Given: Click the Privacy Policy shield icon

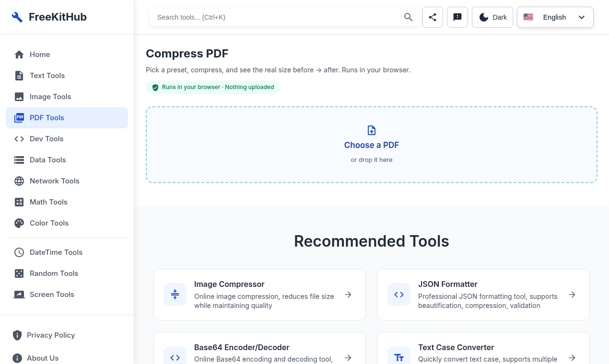Looking at the screenshot, I should click(17, 335).
